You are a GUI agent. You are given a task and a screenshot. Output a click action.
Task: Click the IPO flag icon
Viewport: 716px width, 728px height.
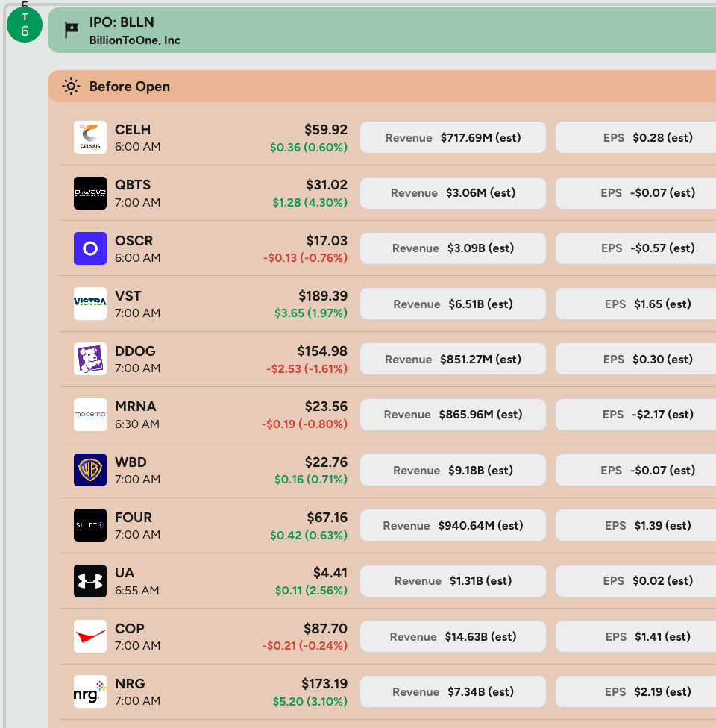point(71,31)
